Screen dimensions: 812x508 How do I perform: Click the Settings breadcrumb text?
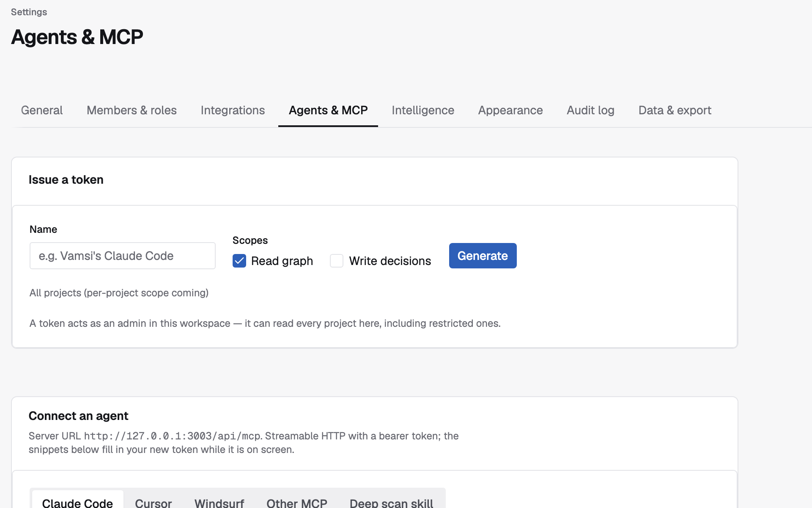(x=29, y=12)
